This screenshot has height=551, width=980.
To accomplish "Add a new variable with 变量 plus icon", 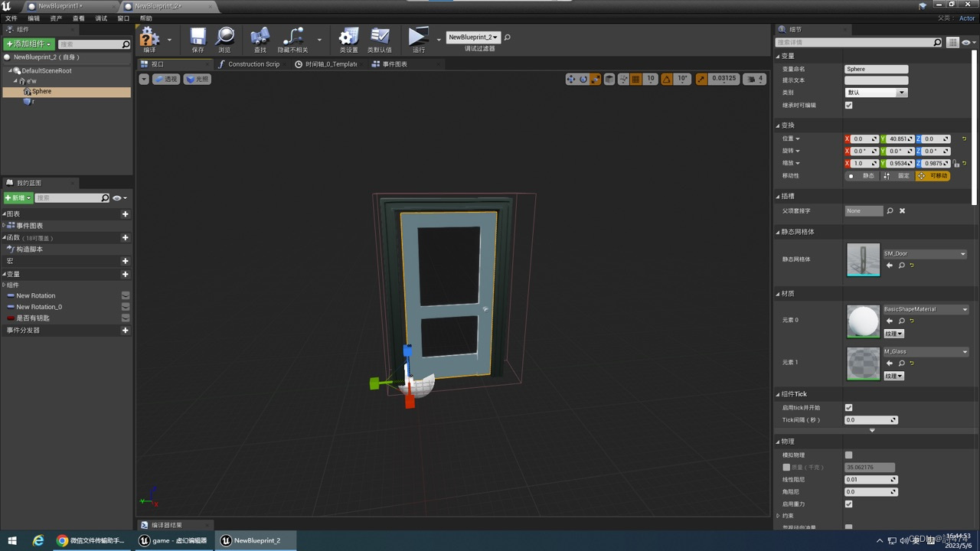I will [126, 274].
